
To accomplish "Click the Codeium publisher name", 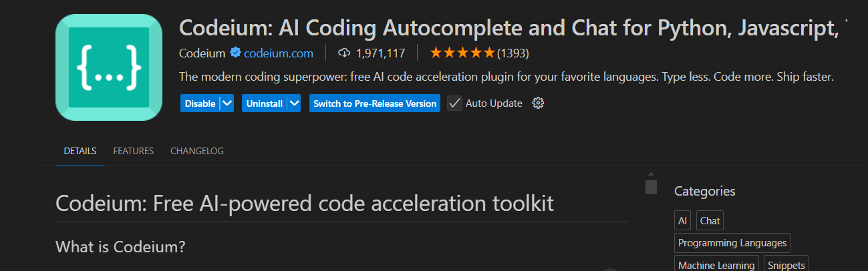I will pyautogui.click(x=203, y=52).
